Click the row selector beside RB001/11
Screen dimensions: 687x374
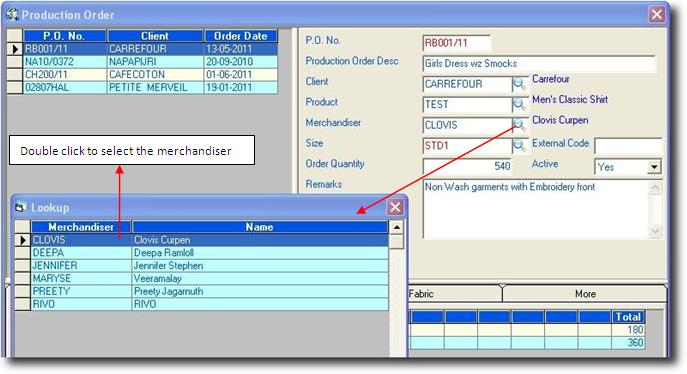click(15, 49)
